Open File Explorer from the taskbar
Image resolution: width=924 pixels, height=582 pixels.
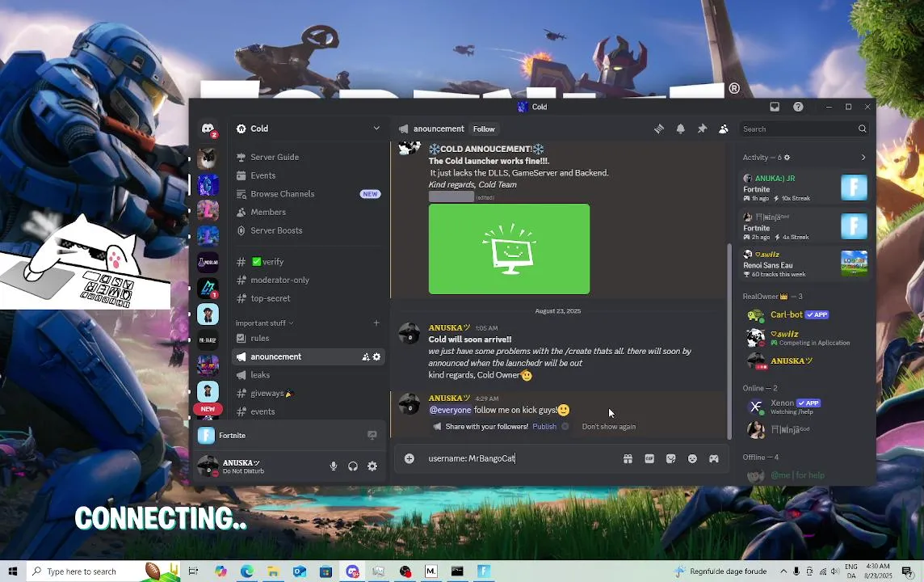pyautogui.click(x=273, y=571)
